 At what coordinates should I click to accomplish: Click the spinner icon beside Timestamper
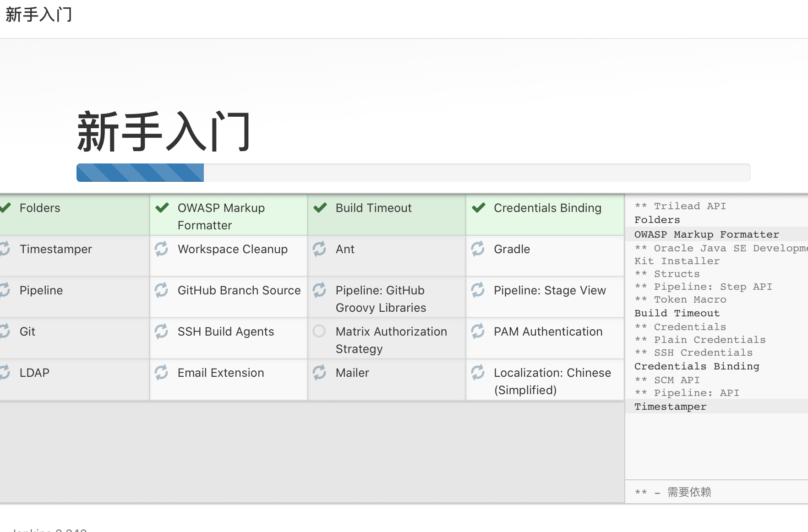[x=5, y=249]
